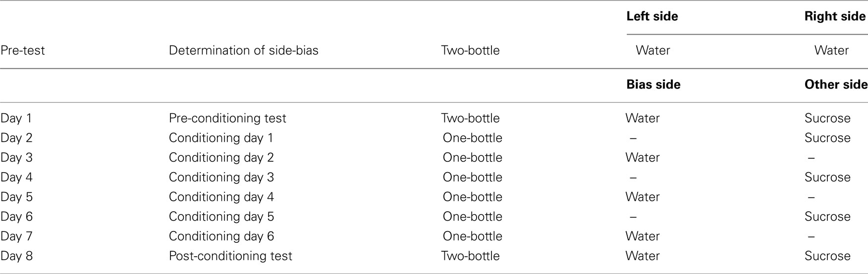Screen dimensions: 868x274
Task: Click Determination of side-bias text
Action: pyautogui.click(x=243, y=50)
